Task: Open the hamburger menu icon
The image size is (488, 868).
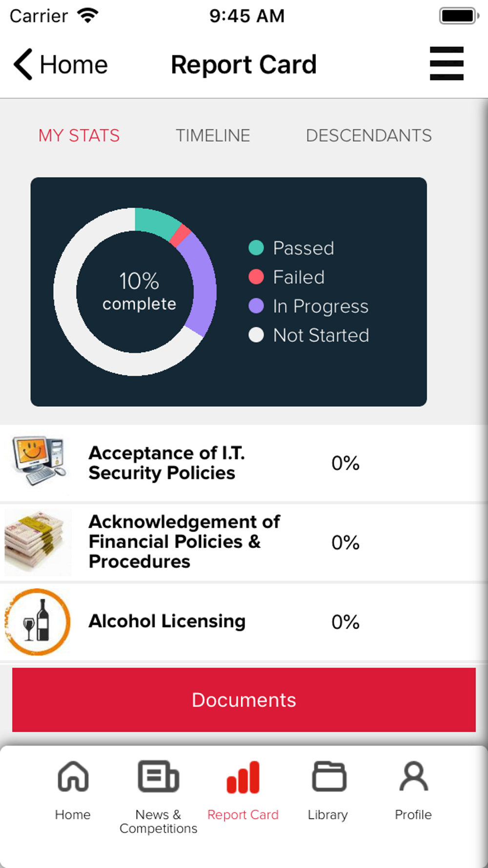Action: tap(447, 63)
